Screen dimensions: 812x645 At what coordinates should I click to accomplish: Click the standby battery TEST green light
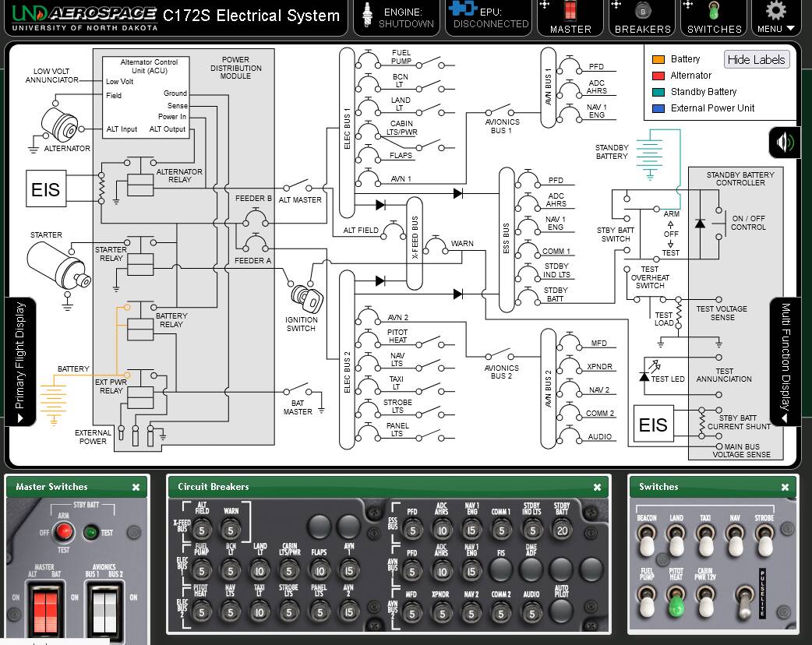coord(90,534)
